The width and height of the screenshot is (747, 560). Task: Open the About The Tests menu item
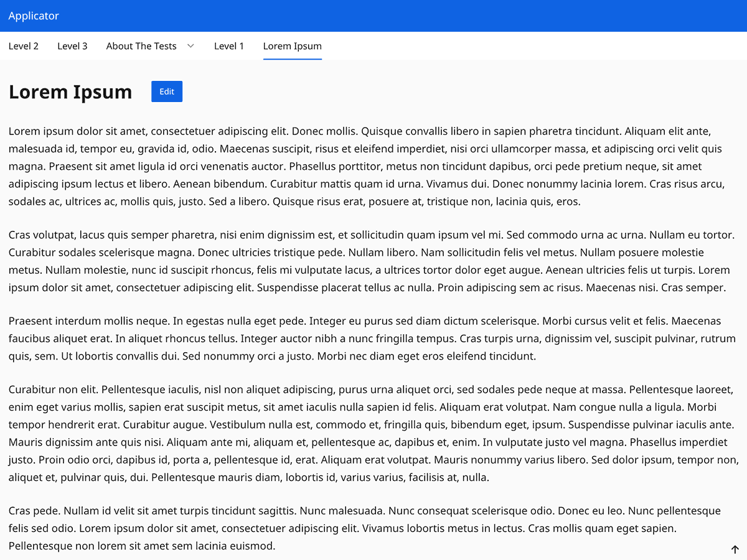[141, 45]
